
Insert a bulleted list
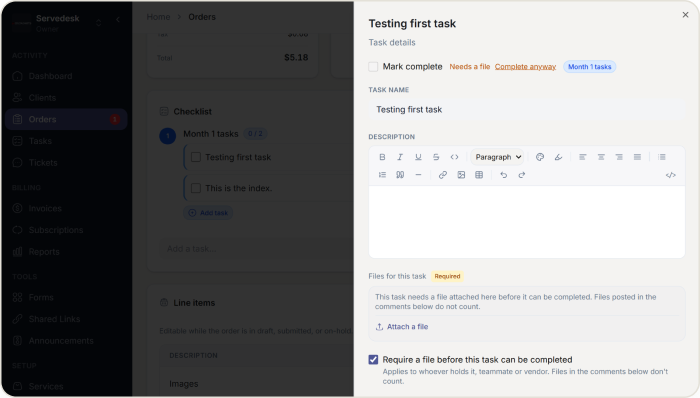pos(662,157)
